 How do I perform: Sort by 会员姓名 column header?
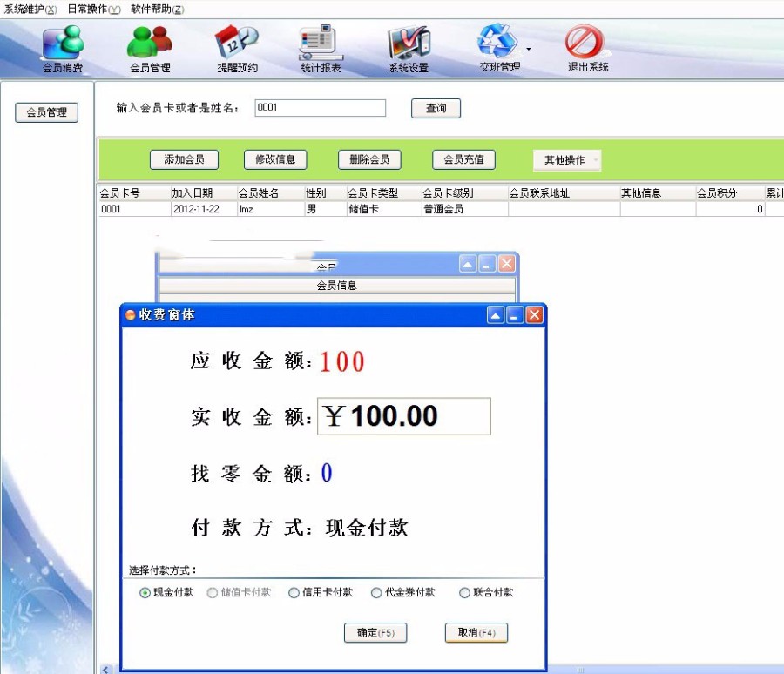(271, 193)
